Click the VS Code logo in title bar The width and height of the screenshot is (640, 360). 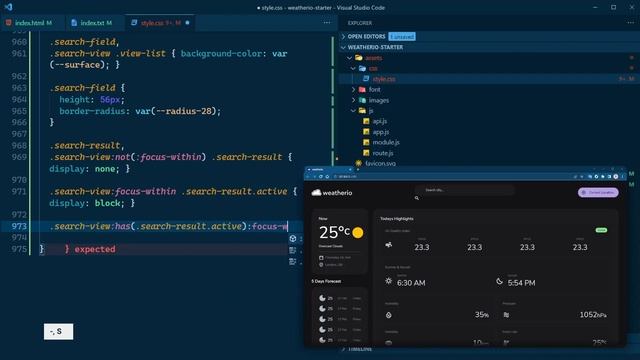(x=9, y=7)
